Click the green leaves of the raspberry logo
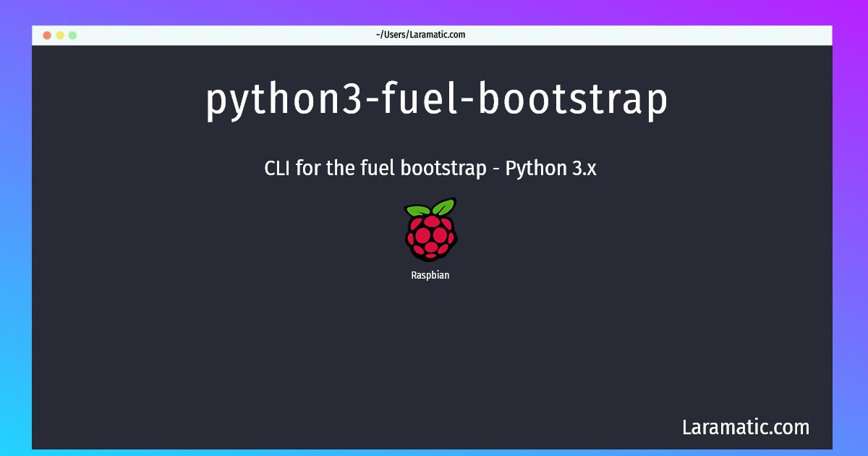 click(x=430, y=207)
